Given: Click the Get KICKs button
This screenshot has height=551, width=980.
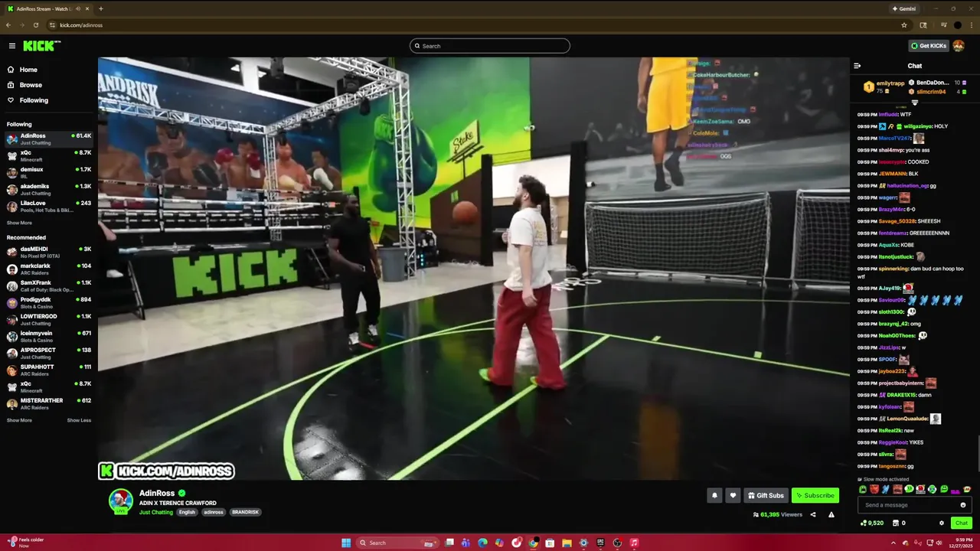Looking at the screenshot, I should coord(929,46).
